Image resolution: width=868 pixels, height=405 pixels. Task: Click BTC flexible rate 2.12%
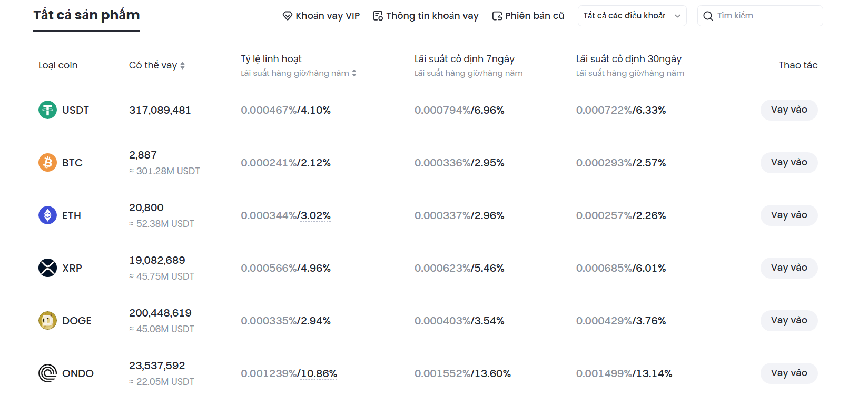pyautogui.click(x=315, y=163)
